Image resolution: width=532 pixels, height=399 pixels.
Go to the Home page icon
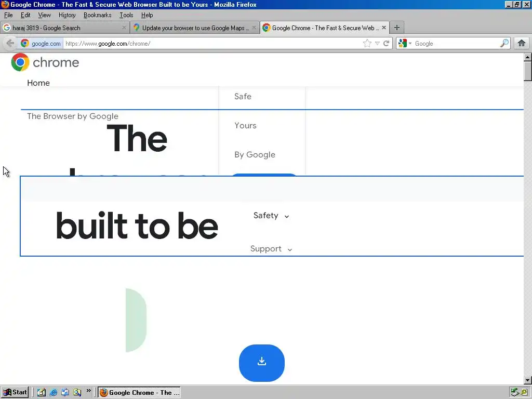coord(522,43)
